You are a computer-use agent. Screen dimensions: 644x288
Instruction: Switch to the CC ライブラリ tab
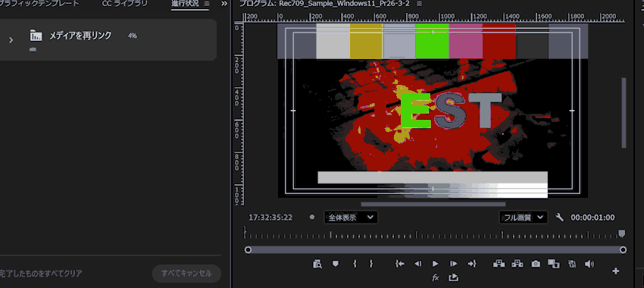[x=125, y=4]
